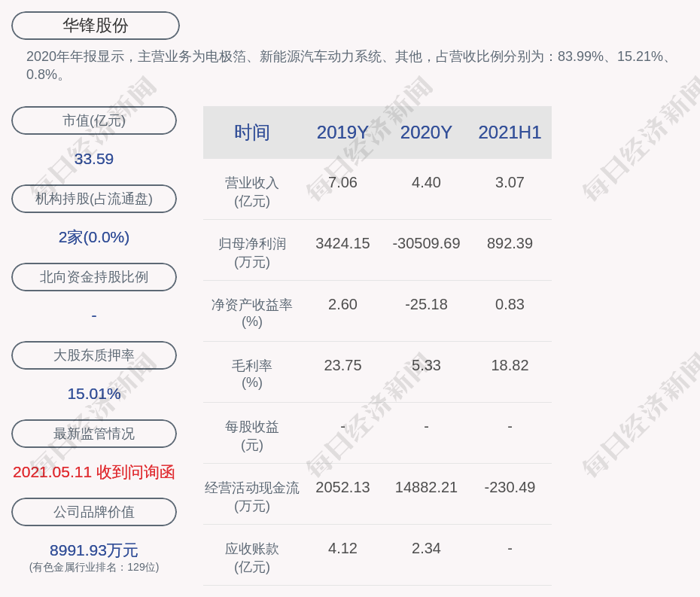The image size is (700, 597).
Task: Select the market value 33.59
Action: [94, 159]
